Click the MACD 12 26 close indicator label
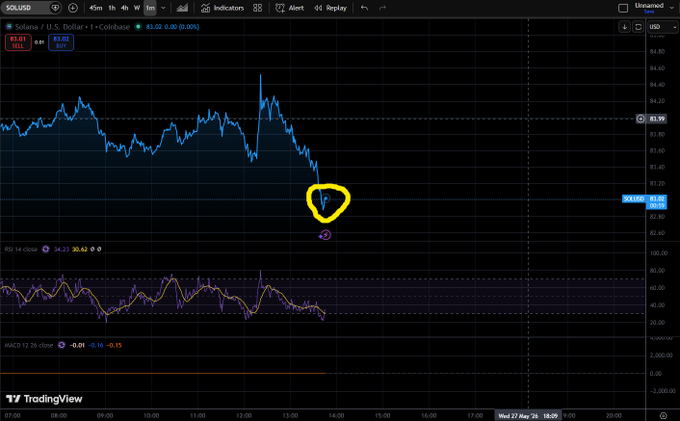Viewport: 680px width, 421px height. click(x=29, y=346)
